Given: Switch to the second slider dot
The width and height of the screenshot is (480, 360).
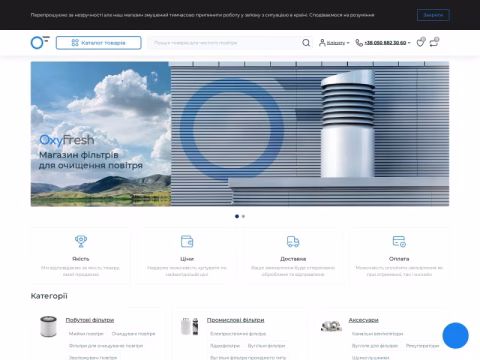Looking at the screenshot, I should (x=243, y=216).
